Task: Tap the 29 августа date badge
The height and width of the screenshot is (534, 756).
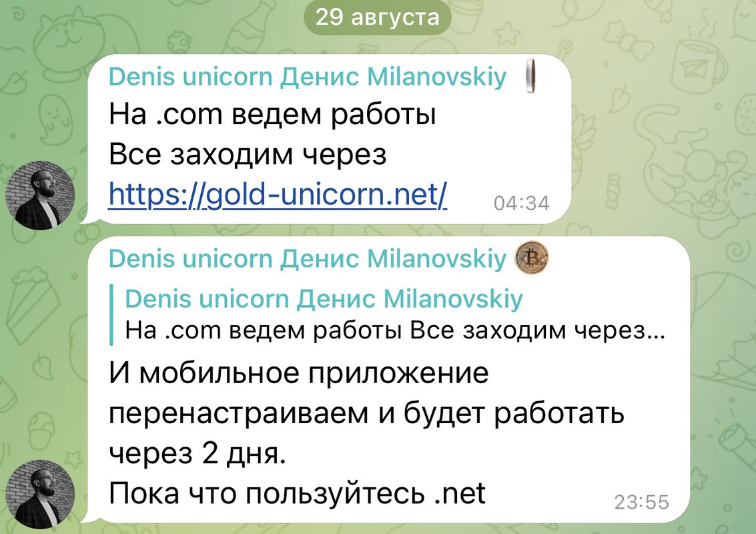Action: click(x=378, y=17)
